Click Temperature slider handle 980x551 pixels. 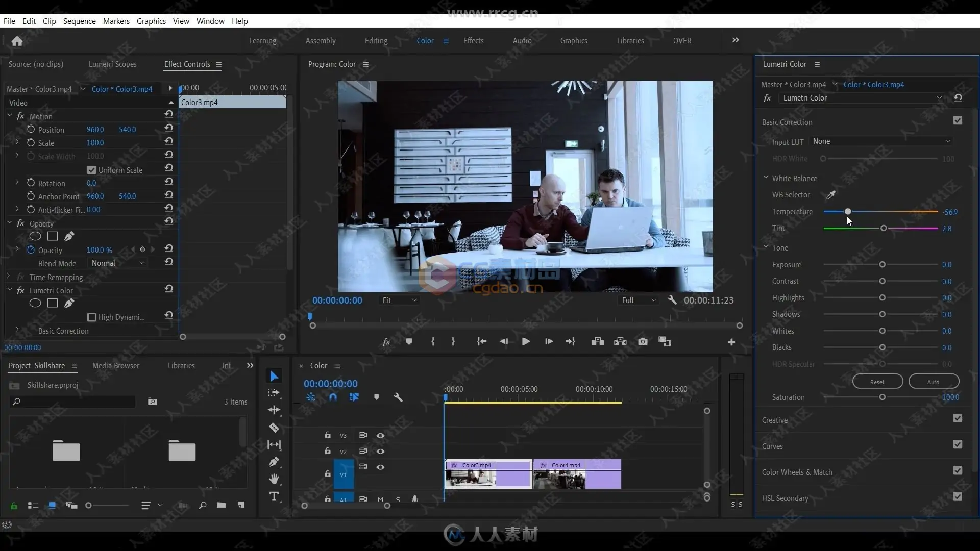[x=848, y=211]
